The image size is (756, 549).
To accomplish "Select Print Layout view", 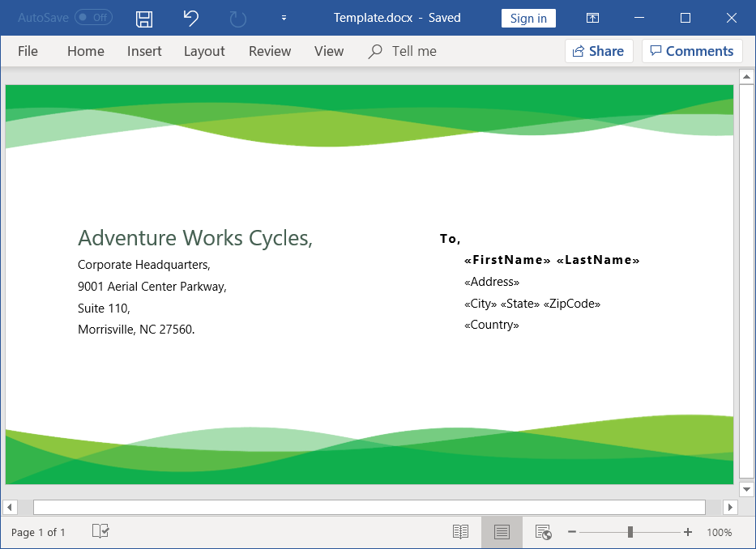I will click(x=502, y=532).
